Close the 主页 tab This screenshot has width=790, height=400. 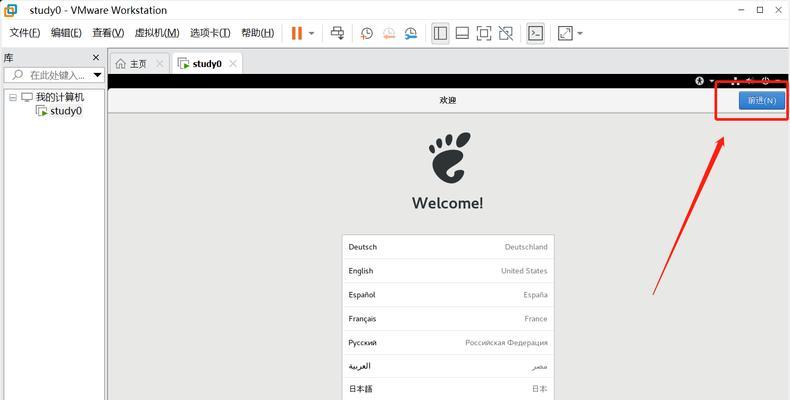point(160,63)
